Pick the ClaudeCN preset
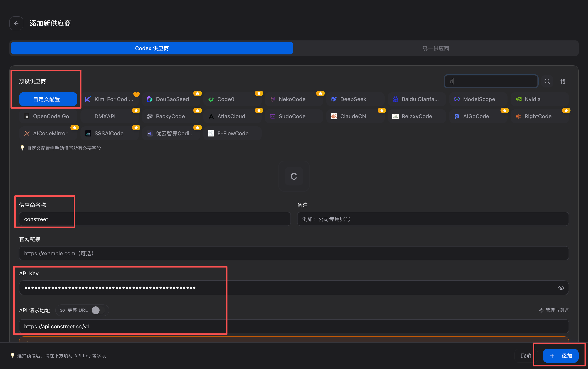The width and height of the screenshot is (588, 369). [x=355, y=116]
